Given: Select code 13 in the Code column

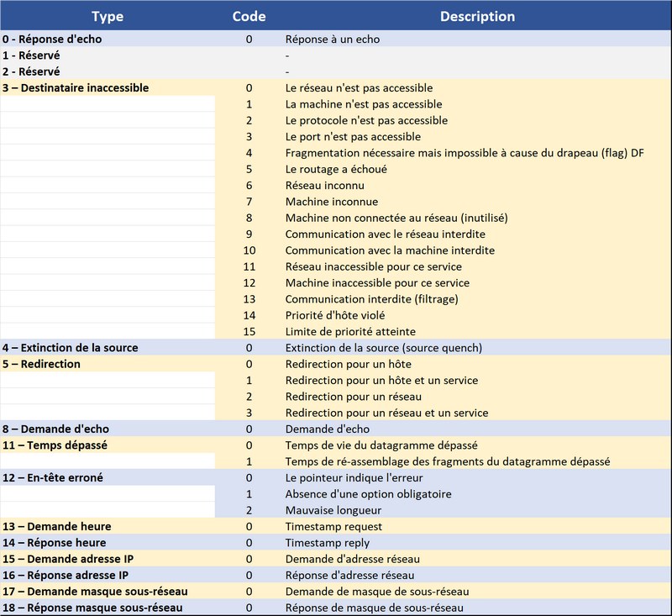Looking at the screenshot, I should point(249,299).
